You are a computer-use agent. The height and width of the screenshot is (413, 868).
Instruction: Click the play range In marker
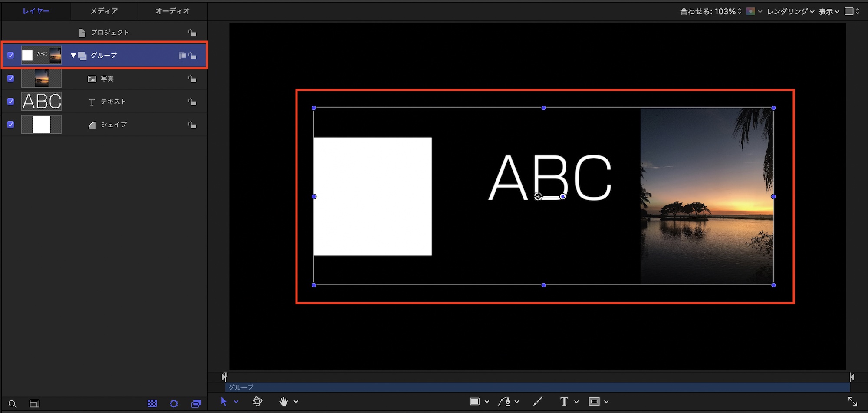coord(224,377)
